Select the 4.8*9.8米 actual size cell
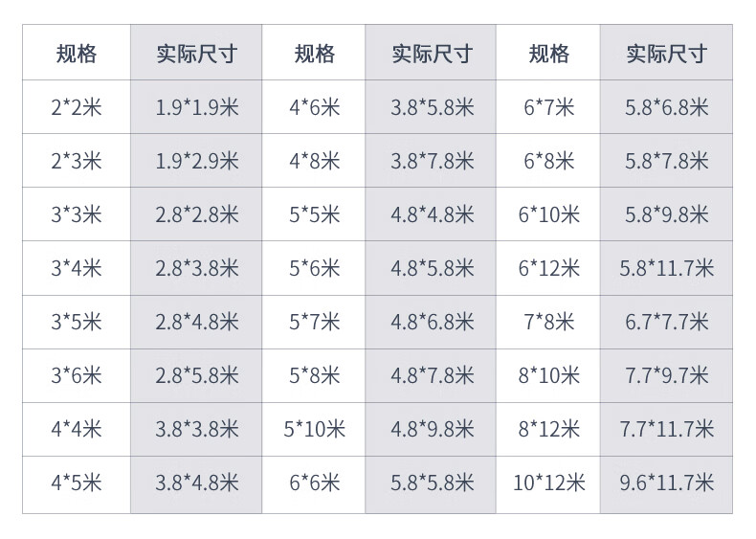This screenshot has width=756, height=539. 432,429
